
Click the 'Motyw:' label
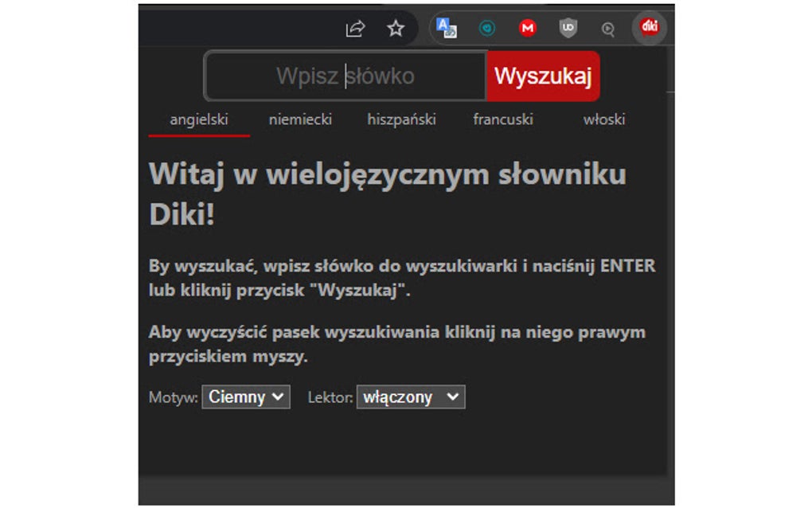tap(174, 397)
